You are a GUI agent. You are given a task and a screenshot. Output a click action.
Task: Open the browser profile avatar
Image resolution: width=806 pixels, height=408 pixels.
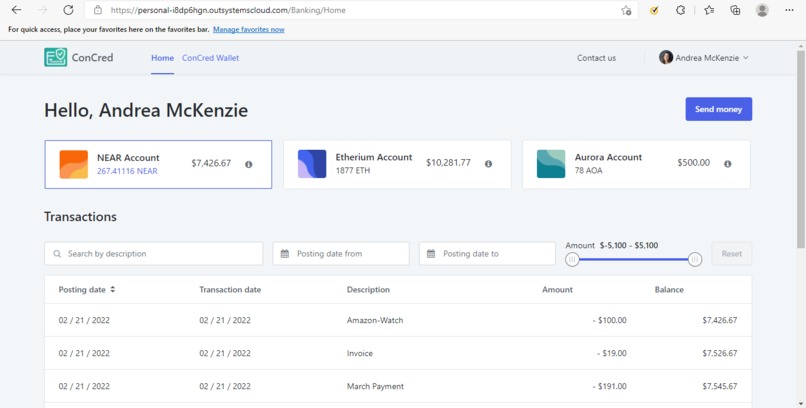(762, 10)
